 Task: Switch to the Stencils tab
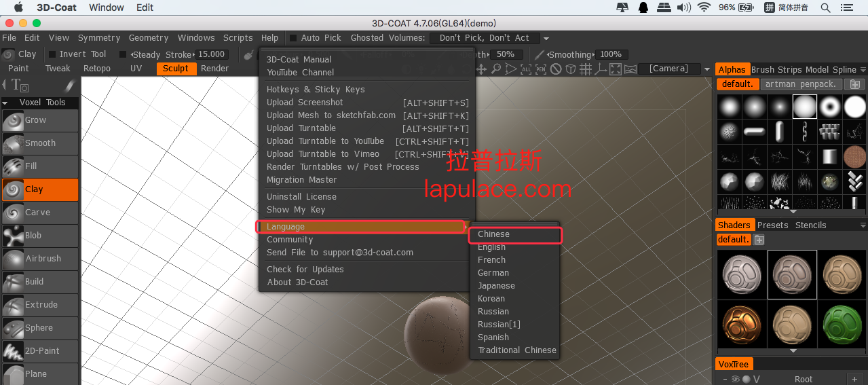811,225
